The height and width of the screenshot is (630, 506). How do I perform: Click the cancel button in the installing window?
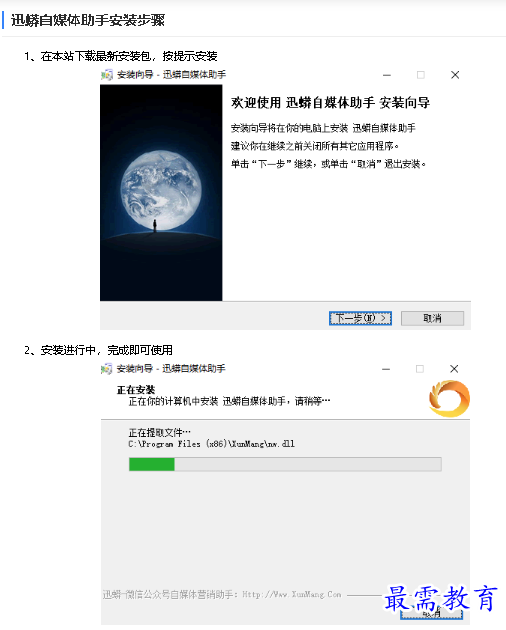coord(431,614)
